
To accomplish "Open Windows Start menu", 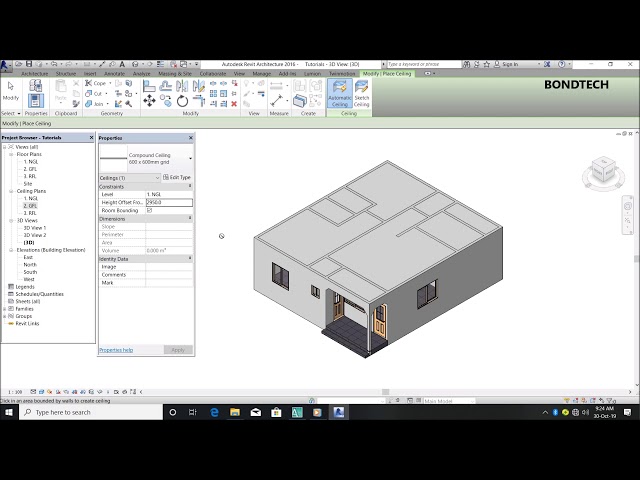I will [x=9, y=412].
